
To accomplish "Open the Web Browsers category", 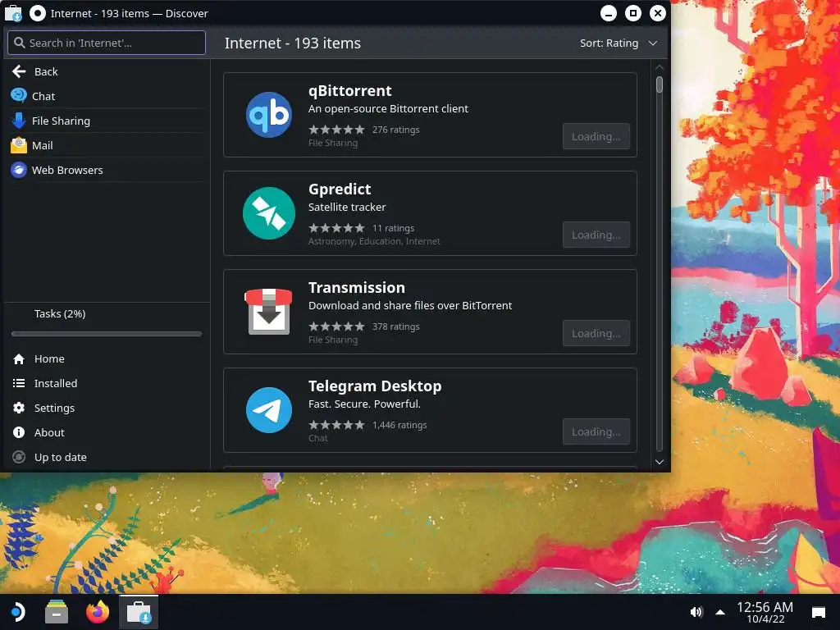I will (x=107, y=170).
